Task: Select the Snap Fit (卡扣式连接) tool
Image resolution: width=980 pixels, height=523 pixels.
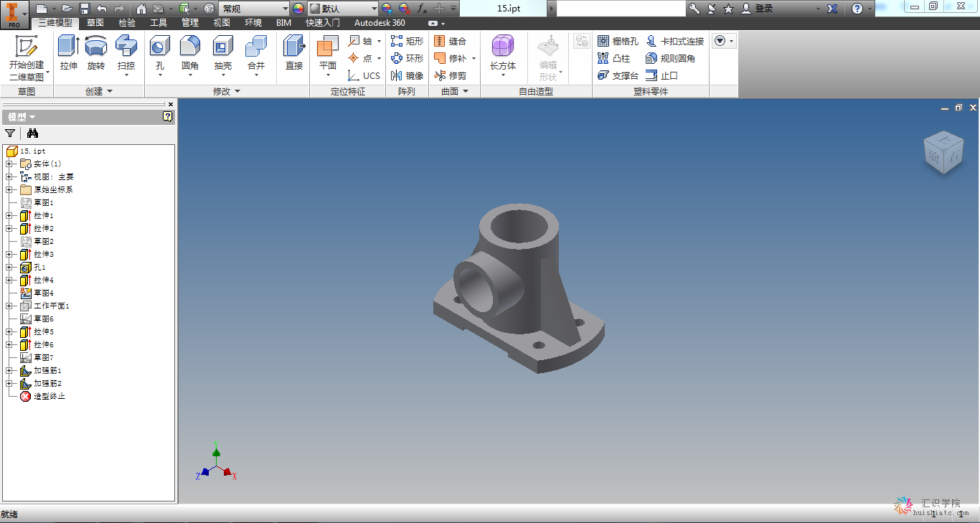Action: click(674, 41)
